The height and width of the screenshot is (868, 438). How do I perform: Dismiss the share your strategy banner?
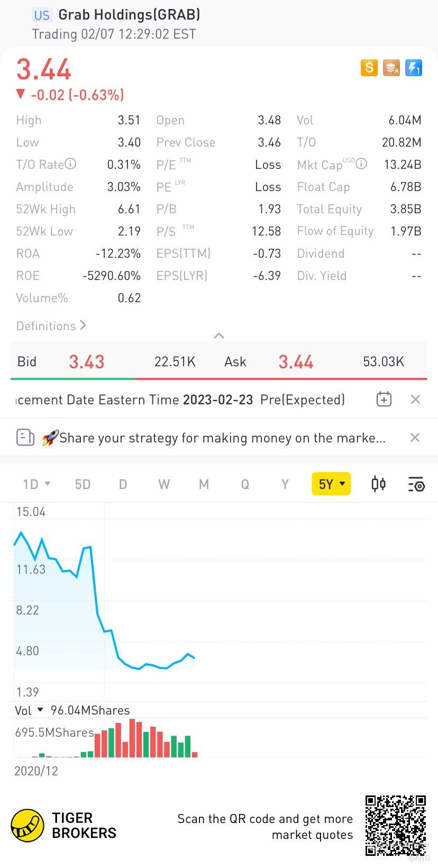415,438
